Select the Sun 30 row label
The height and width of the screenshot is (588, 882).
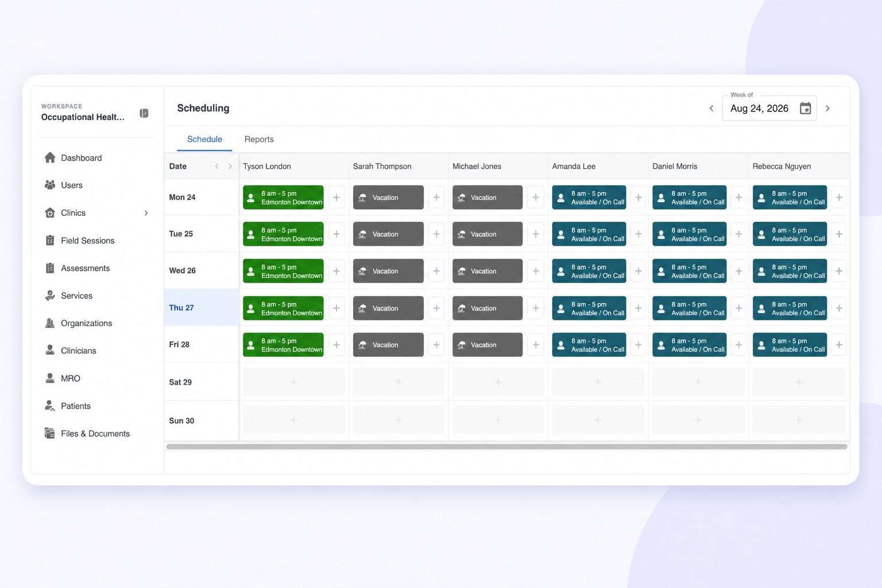(181, 420)
